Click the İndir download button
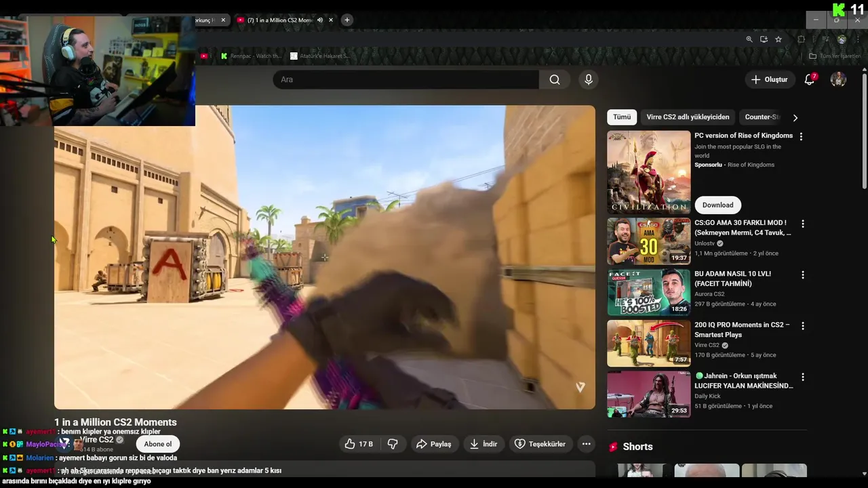The width and height of the screenshot is (868, 488). pyautogui.click(x=484, y=444)
